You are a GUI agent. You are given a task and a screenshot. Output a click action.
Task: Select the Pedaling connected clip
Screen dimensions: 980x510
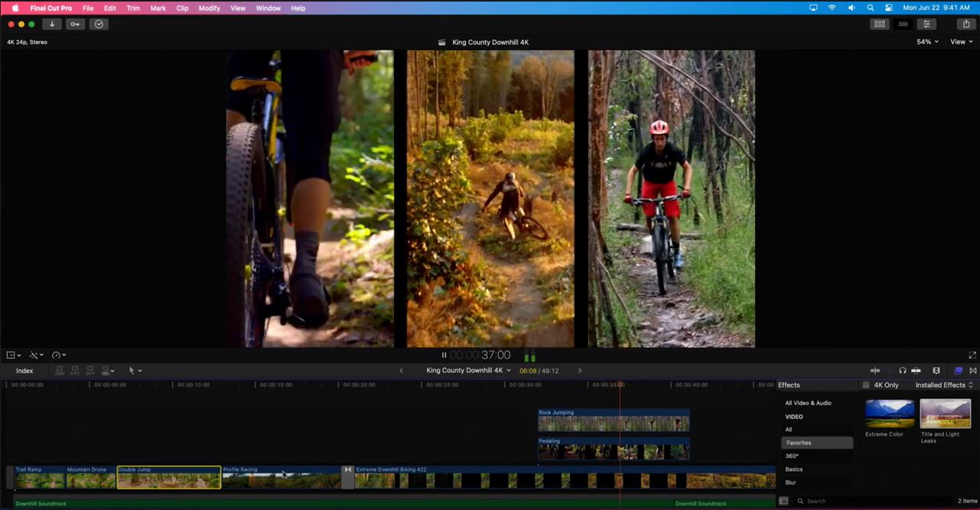(614, 449)
